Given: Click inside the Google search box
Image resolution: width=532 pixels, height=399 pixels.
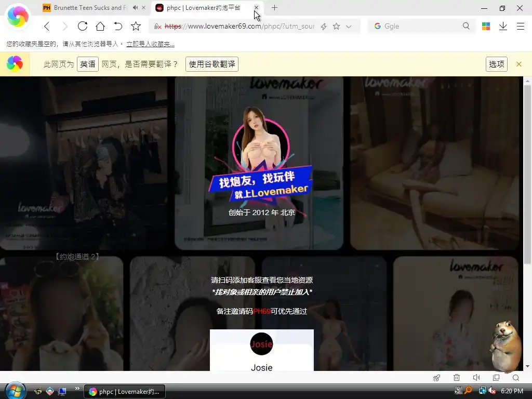Looking at the screenshot, I should [421, 26].
